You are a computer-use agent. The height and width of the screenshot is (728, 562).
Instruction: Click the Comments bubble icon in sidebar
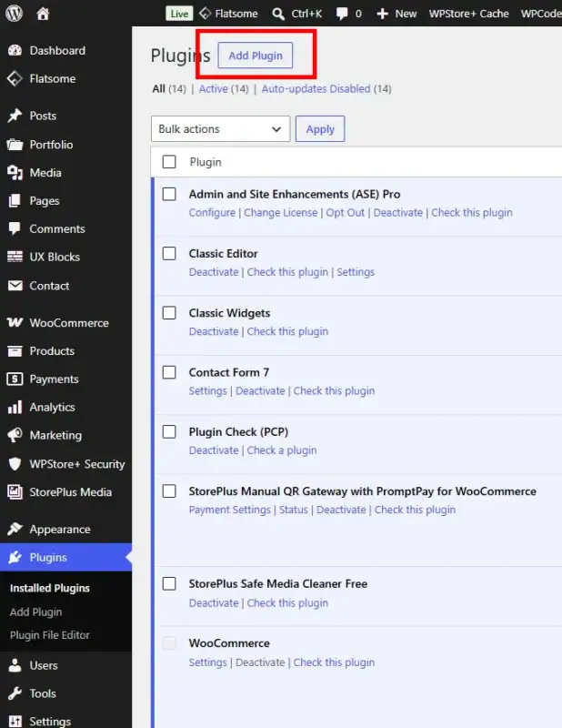coord(15,228)
